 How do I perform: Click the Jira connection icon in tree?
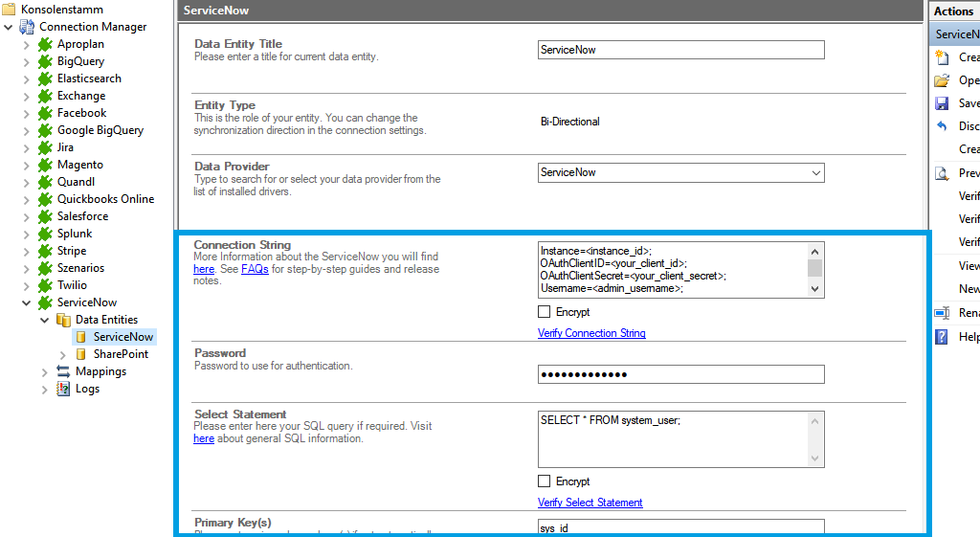pyautogui.click(x=45, y=147)
